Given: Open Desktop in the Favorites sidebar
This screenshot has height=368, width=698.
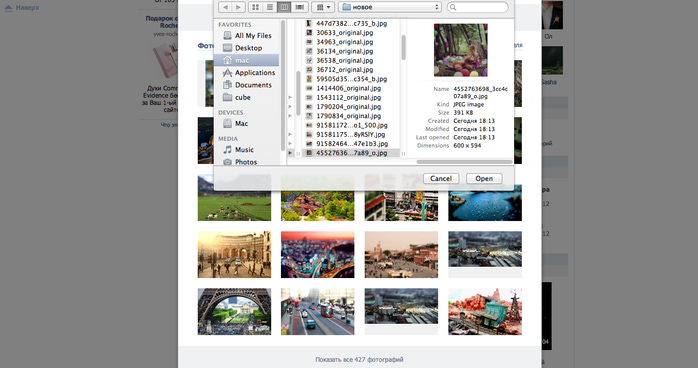Looking at the screenshot, I should point(248,48).
